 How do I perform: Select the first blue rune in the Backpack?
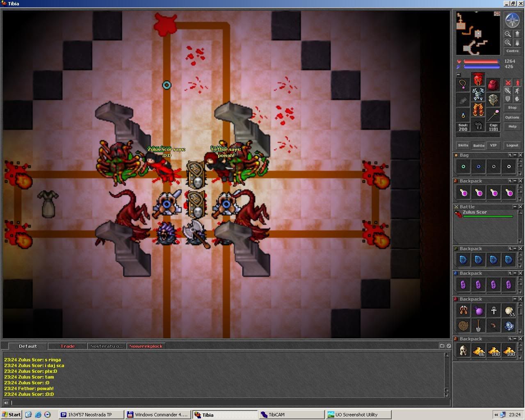463,260
